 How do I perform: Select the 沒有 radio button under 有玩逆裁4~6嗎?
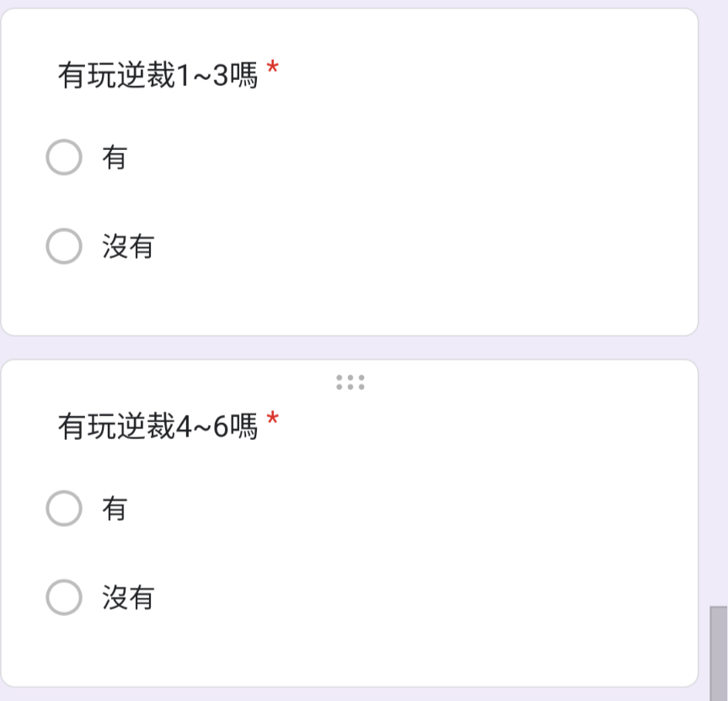[64, 597]
